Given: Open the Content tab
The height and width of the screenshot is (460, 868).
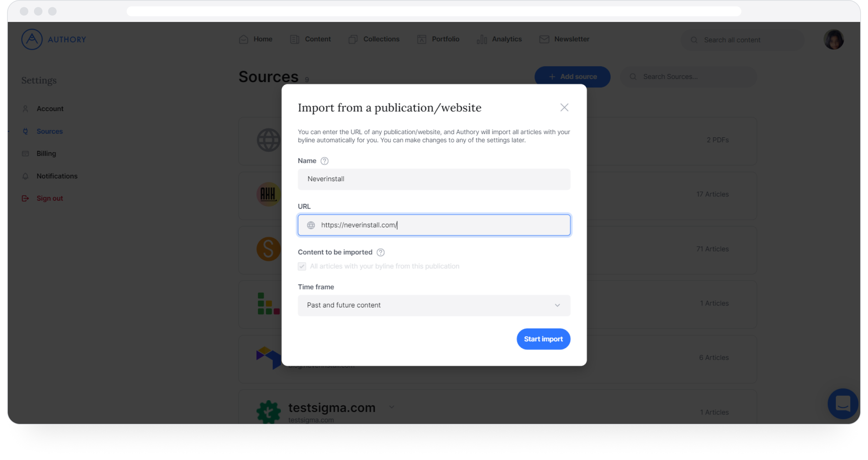Looking at the screenshot, I should [x=310, y=39].
